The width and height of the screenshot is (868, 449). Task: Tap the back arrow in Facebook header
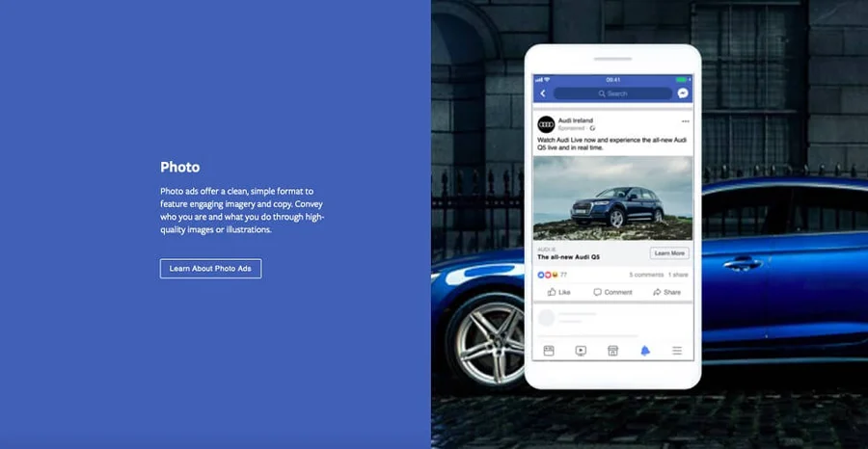point(543,93)
